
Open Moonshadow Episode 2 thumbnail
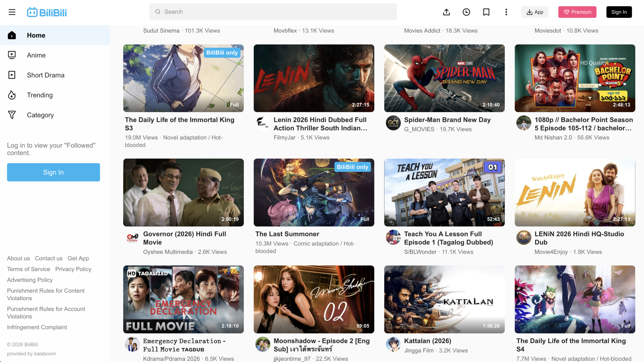click(314, 300)
